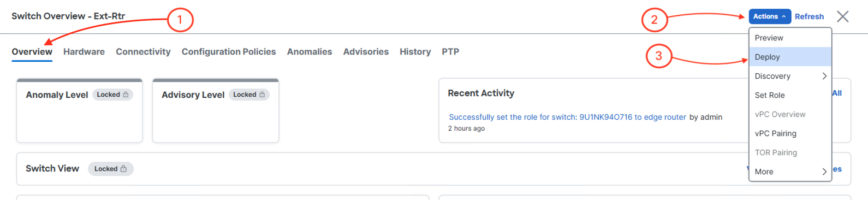Switch to the Advisories tab
The width and height of the screenshot is (868, 200).
(366, 52)
